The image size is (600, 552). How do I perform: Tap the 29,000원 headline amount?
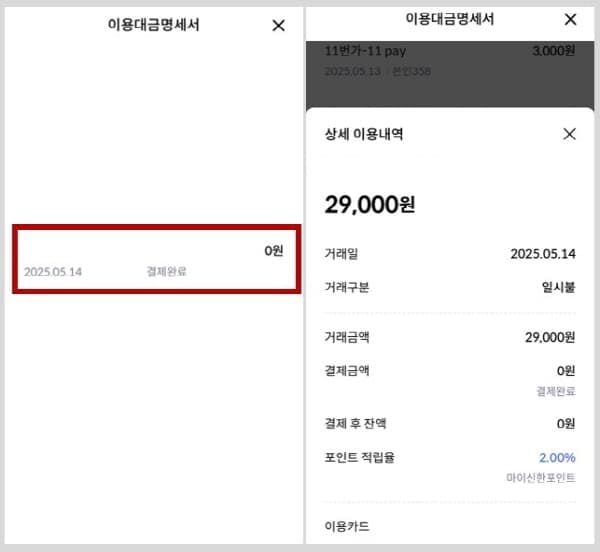370,204
